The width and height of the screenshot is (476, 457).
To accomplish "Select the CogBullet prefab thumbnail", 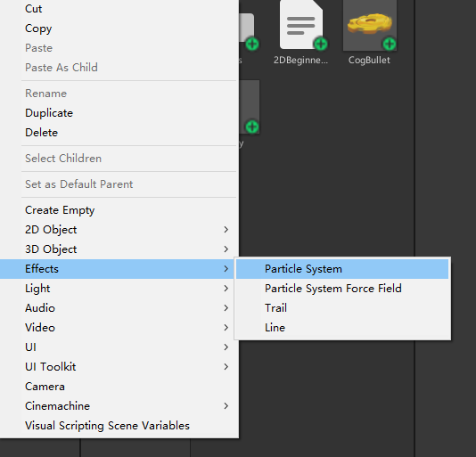I will click(369, 25).
